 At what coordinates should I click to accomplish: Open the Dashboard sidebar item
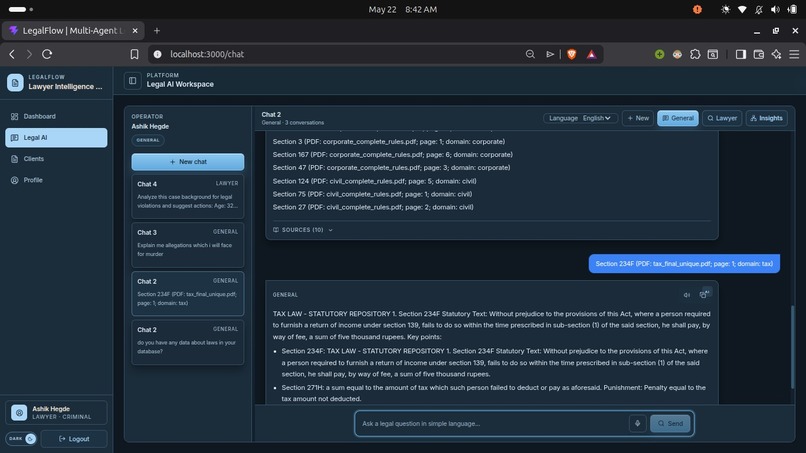click(56, 116)
